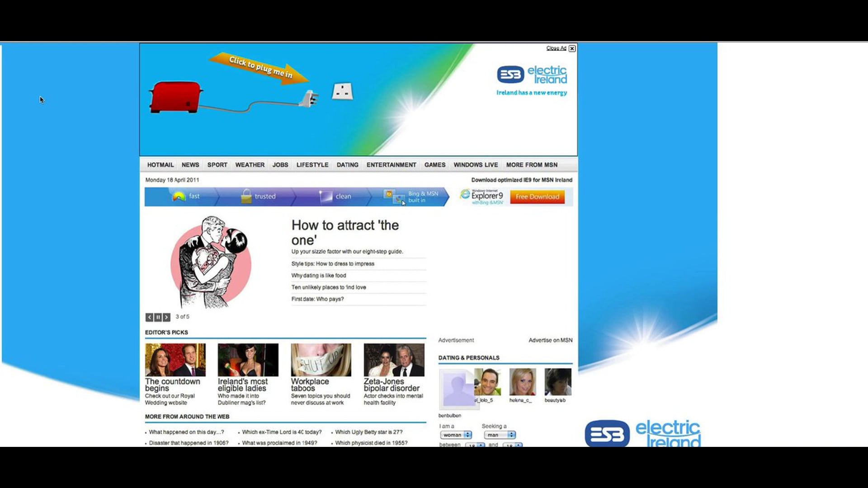Open 'The countdown begins' headline

(172, 385)
